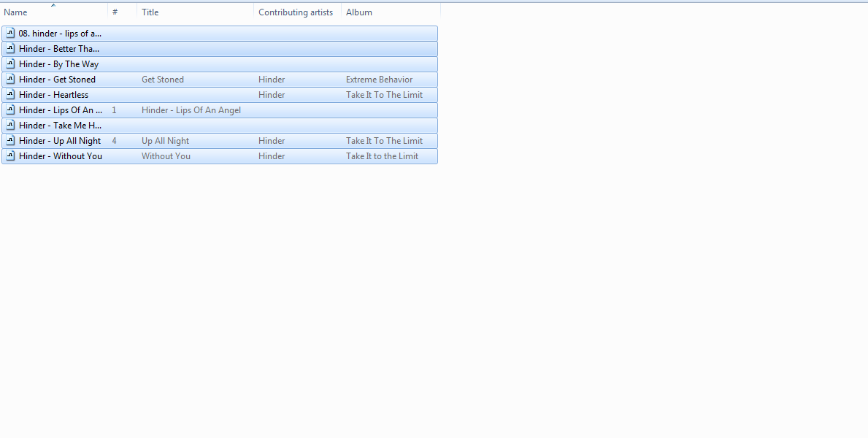Click the audio icon beside 'Hinder - Take Me H...'

click(10, 125)
